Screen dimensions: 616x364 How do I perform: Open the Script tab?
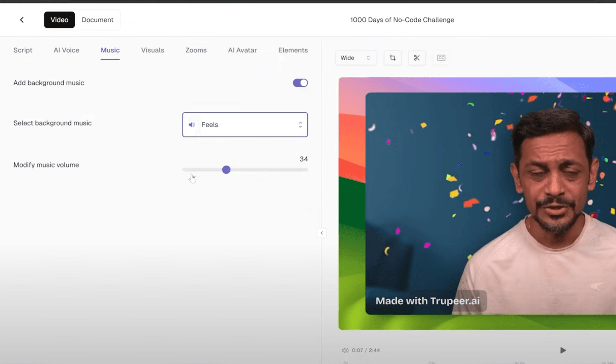click(23, 50)
